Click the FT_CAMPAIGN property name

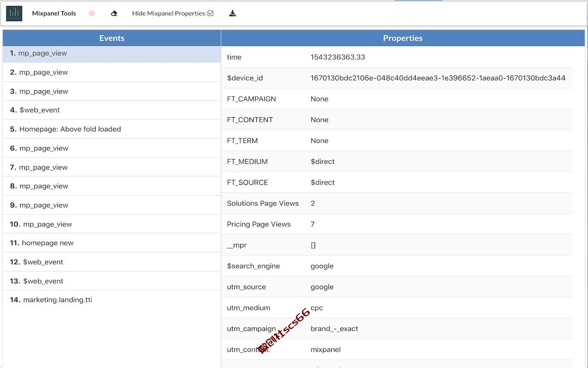(251, 99)
